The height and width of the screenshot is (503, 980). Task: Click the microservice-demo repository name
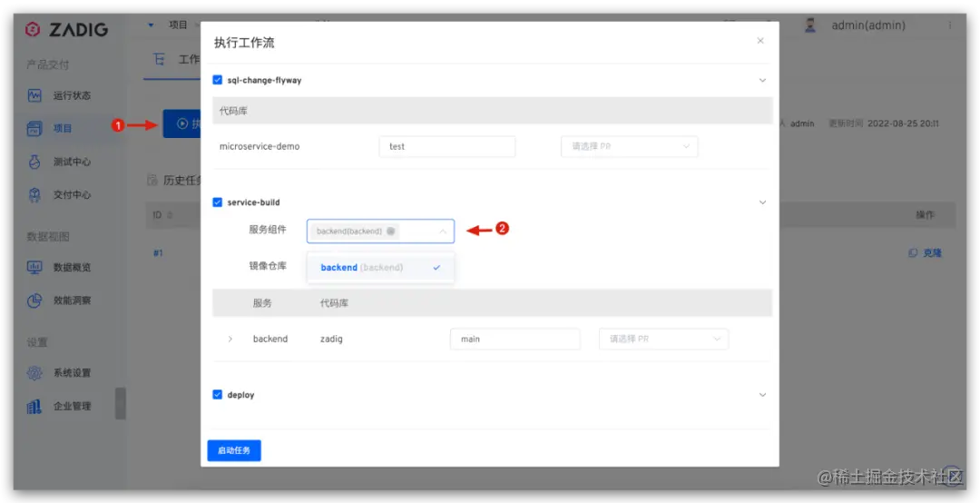pyautogui.click(x=260, y=146)
